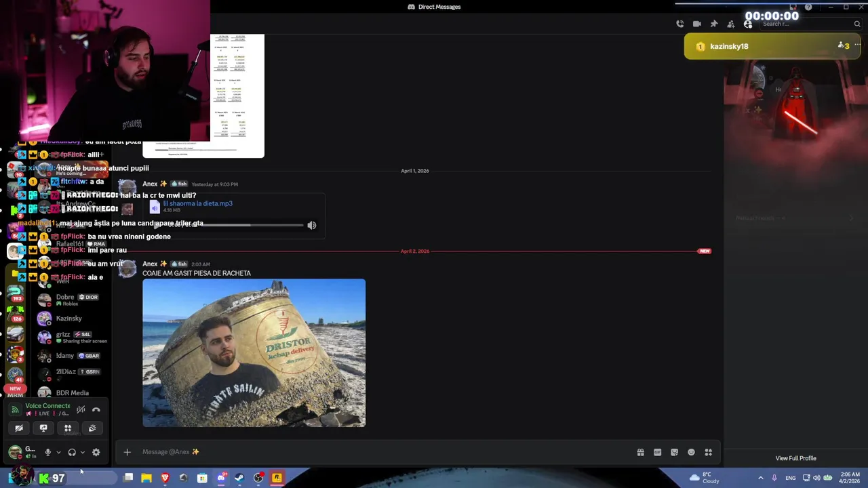Switch the ENG input language
The width and height of the screenshot is (868, 488).
pos(791,478)
